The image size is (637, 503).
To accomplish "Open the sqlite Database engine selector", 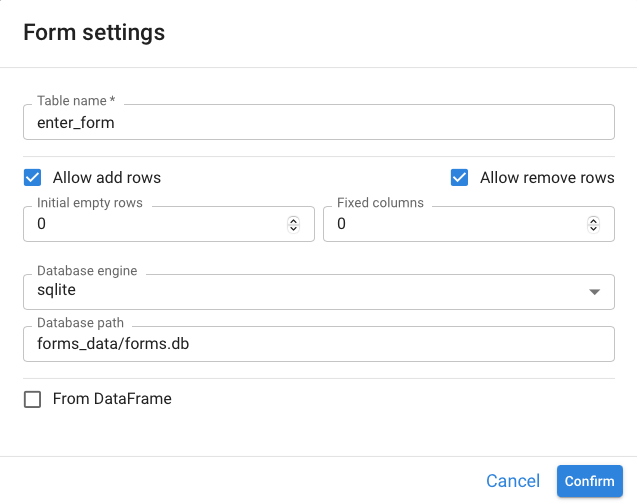I will [319, 292].
